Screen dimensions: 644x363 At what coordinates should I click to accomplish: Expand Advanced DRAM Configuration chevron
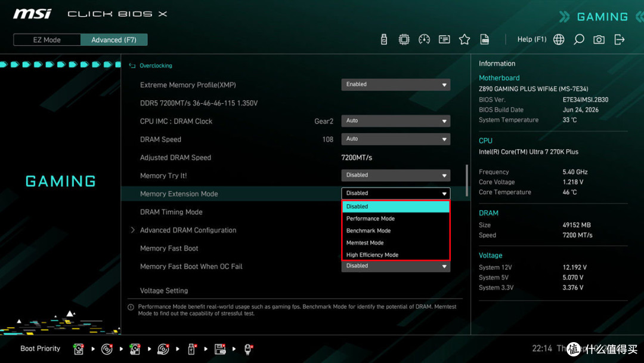pyautogui.click(x=132, y=230)
